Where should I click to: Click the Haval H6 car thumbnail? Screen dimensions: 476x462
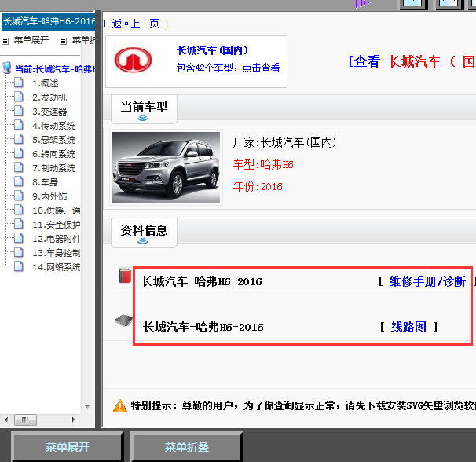point(166,167)
